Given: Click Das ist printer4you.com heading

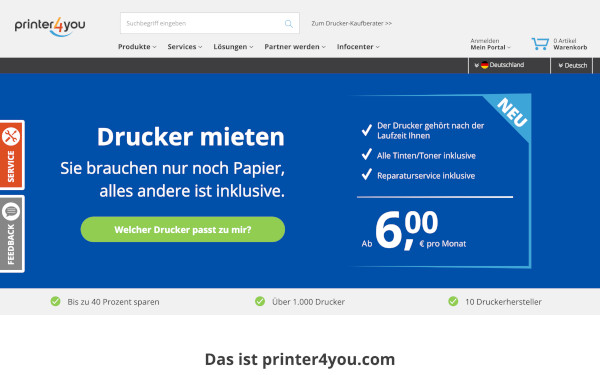Looking at the screenshot, I should 300,360.
